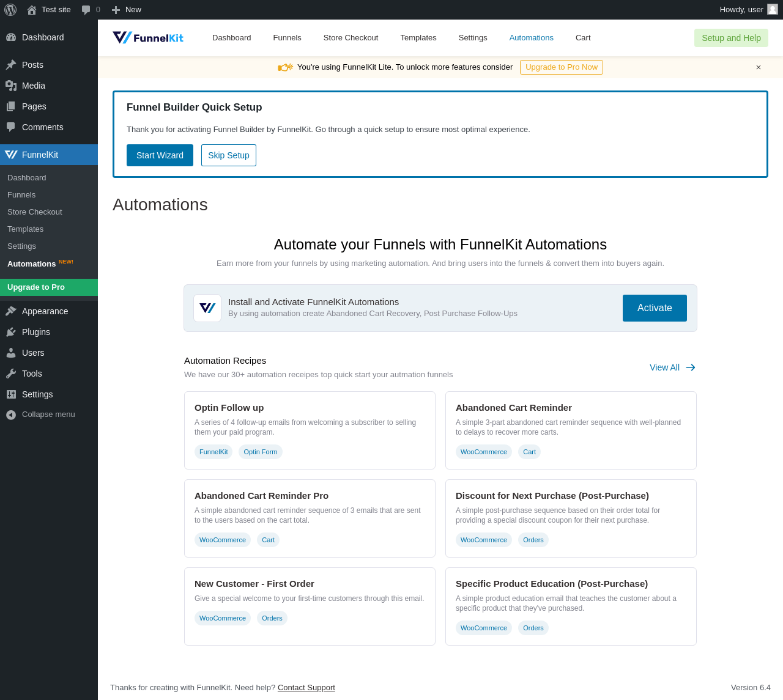Click the WordPress logo in admin bar
The height and width of the screenshot is (700, 783).
pyautogui.click(x=10, y=10)
